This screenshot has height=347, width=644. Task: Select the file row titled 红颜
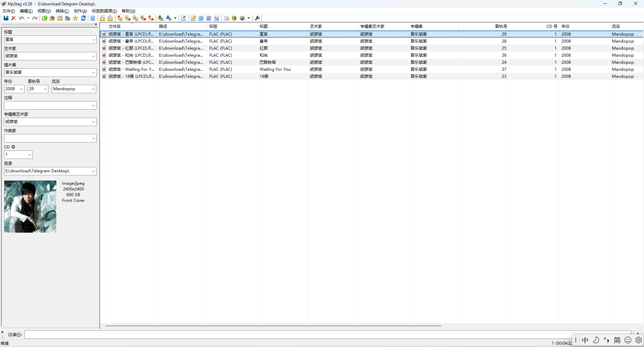372,48
